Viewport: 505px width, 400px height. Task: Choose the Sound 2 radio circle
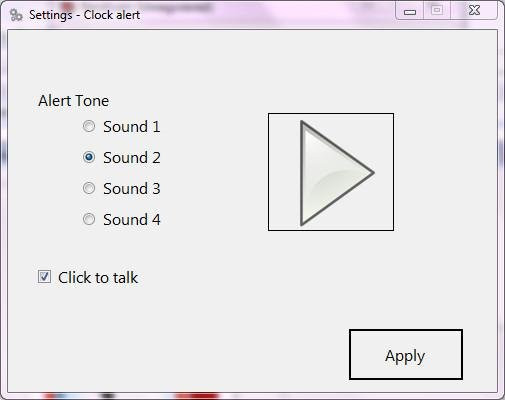point(89,157)
